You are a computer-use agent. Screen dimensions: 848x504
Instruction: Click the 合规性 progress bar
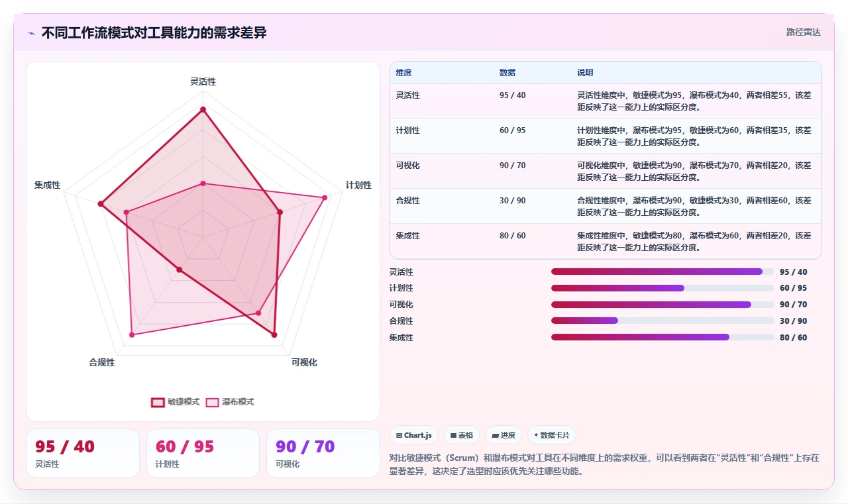click(x=662, y=321)
